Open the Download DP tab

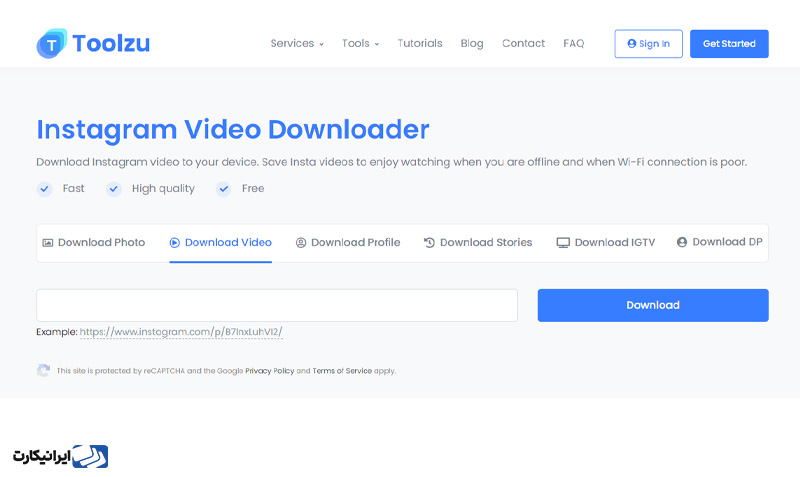[x=719, y=242]
